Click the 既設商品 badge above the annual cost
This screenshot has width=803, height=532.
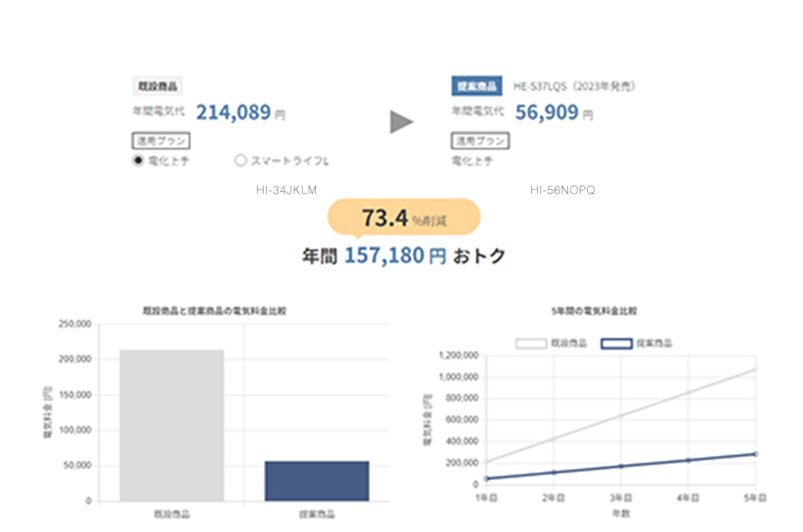(157, 85)
